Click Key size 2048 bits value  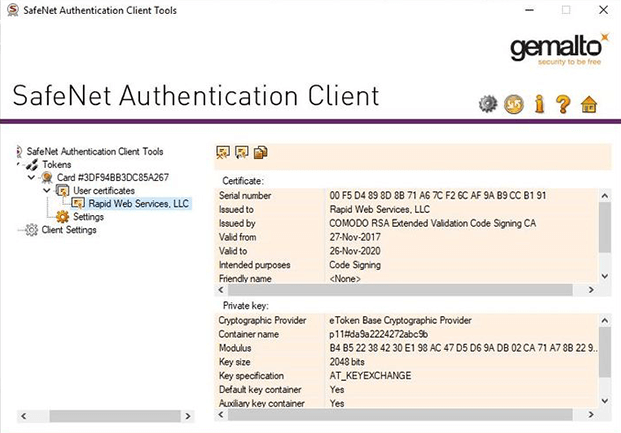pyautogui.click(x=347, y=362)
